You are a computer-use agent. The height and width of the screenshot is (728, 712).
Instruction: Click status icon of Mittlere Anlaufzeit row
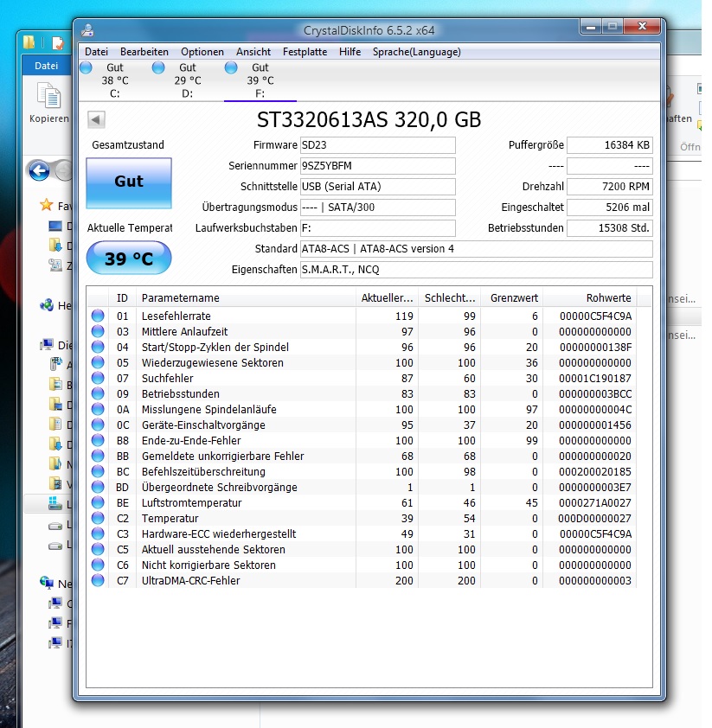[98, 331]
